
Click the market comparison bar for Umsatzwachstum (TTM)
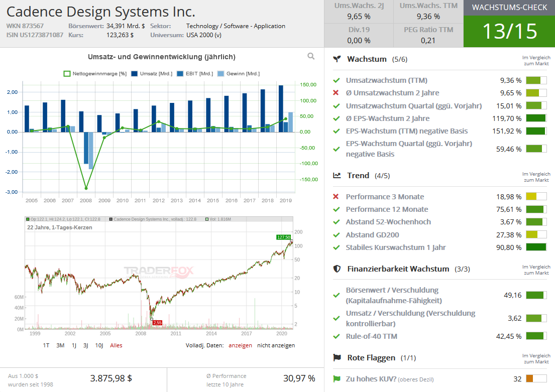tap(536, 80)
